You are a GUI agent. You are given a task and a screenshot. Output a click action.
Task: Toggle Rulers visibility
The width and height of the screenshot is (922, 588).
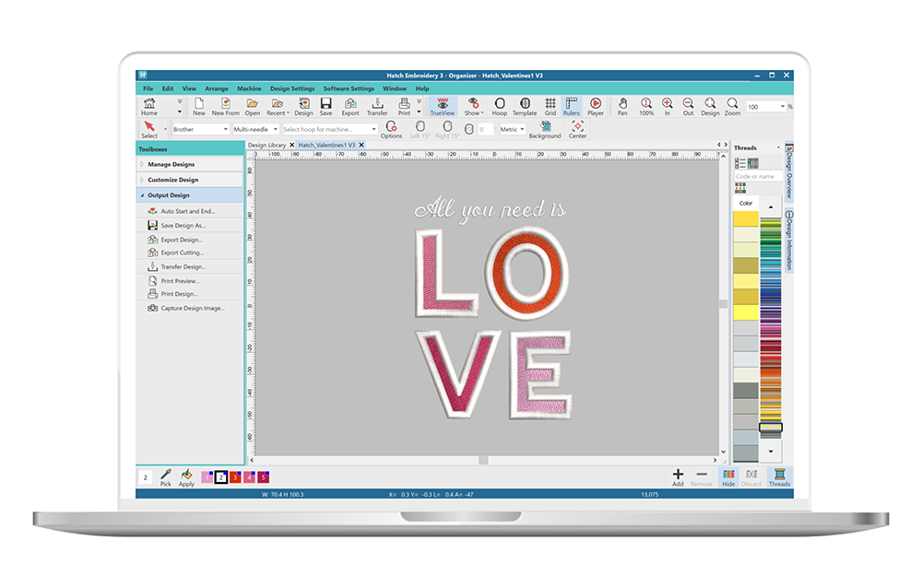(572, 106)
